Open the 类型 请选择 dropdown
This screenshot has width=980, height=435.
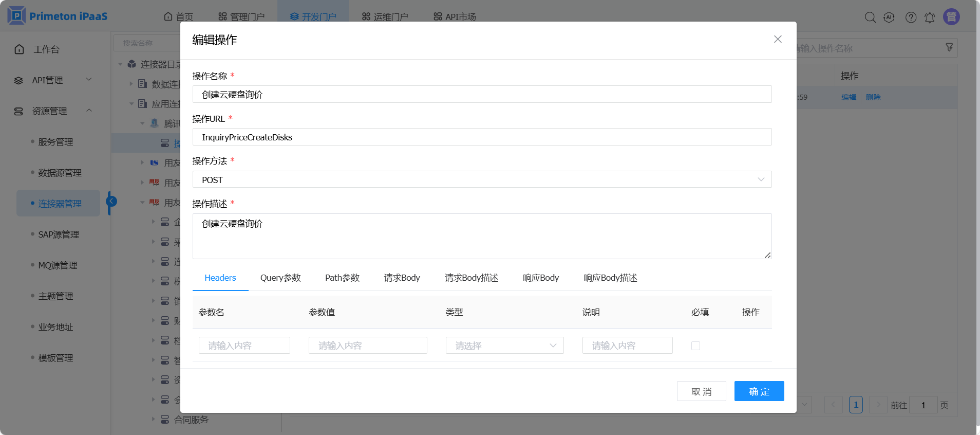[504, 346]
